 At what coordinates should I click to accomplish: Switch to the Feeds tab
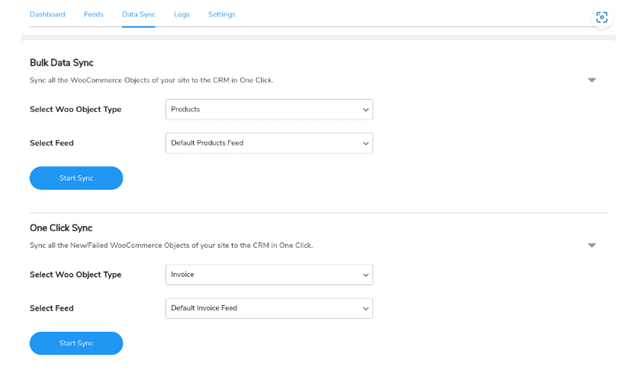93,14
